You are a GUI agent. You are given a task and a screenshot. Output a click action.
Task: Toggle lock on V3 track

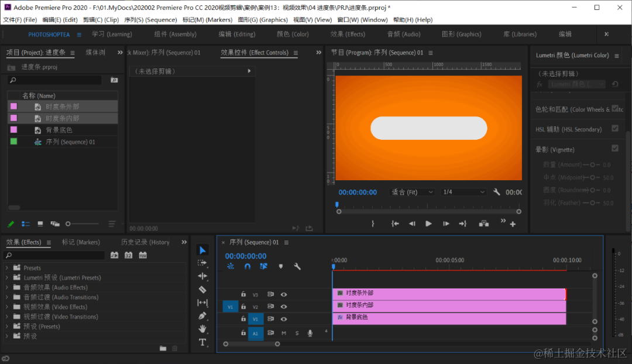pyautogui.click(x=243, y=294)
